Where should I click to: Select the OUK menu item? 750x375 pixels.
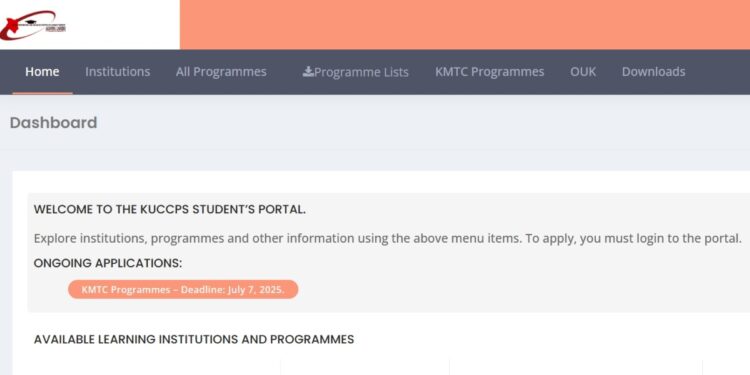[583, 72]
